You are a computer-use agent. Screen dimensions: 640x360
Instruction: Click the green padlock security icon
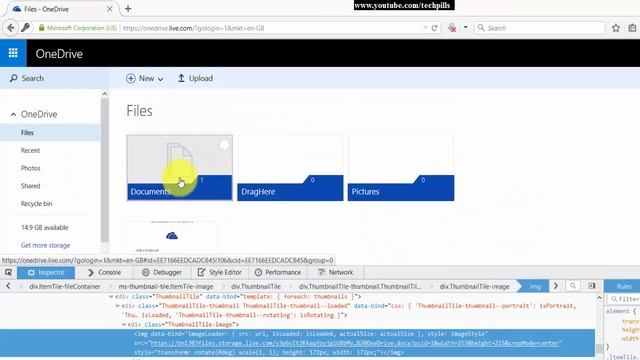41,28
